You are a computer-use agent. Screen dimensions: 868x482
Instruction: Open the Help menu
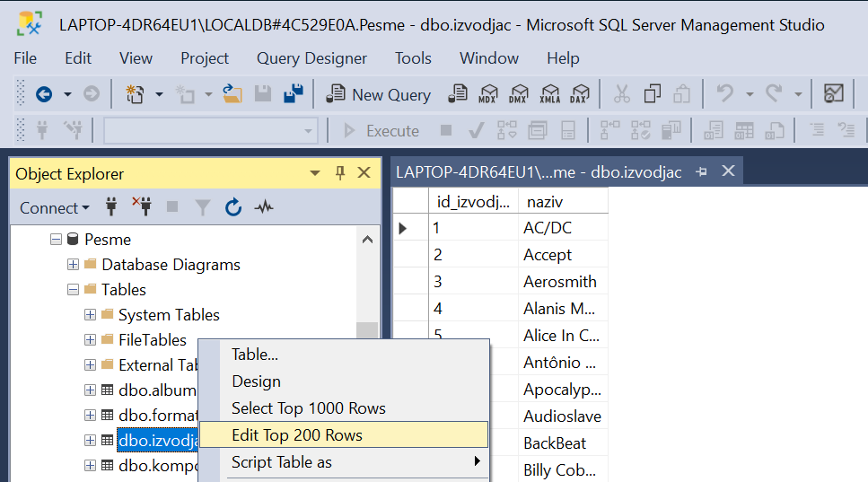click(x=563, y=58)
